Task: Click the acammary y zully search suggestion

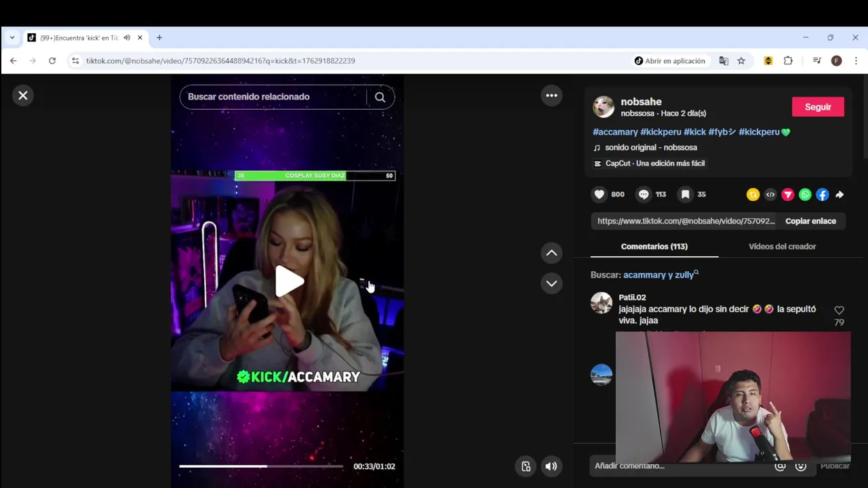Action: [x=660, y=275]
